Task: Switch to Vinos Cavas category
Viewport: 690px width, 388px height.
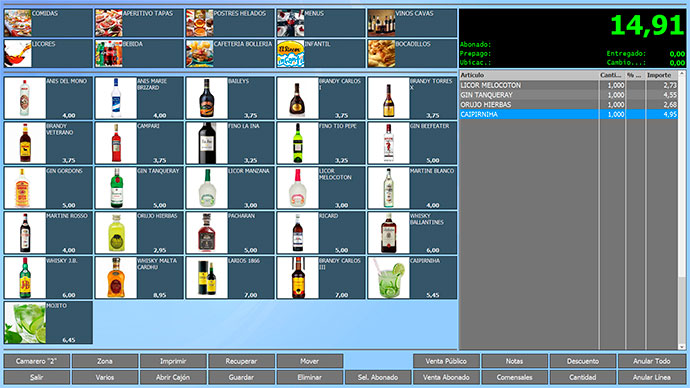Action: 412,23
